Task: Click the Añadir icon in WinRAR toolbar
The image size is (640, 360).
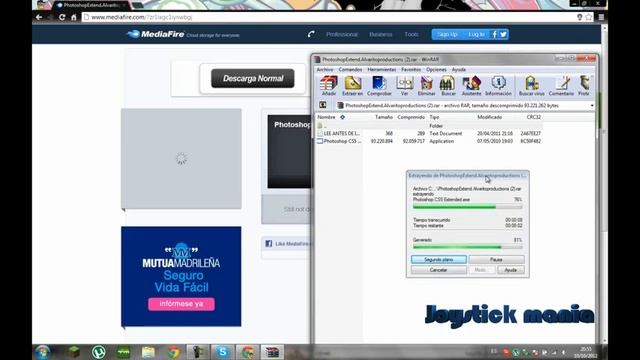Action: (x=329, y=86)
